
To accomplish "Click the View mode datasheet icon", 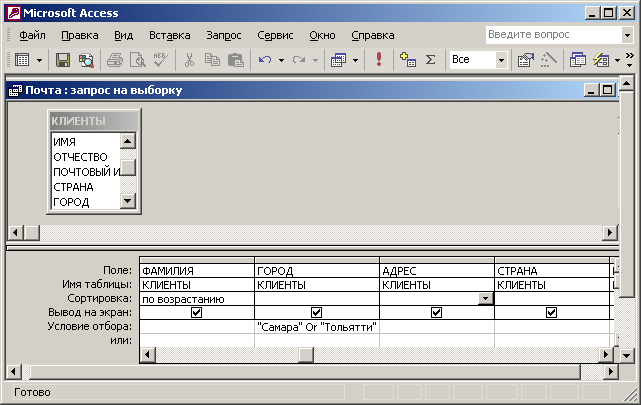I will pyautogui.click(x=22, y=60).
